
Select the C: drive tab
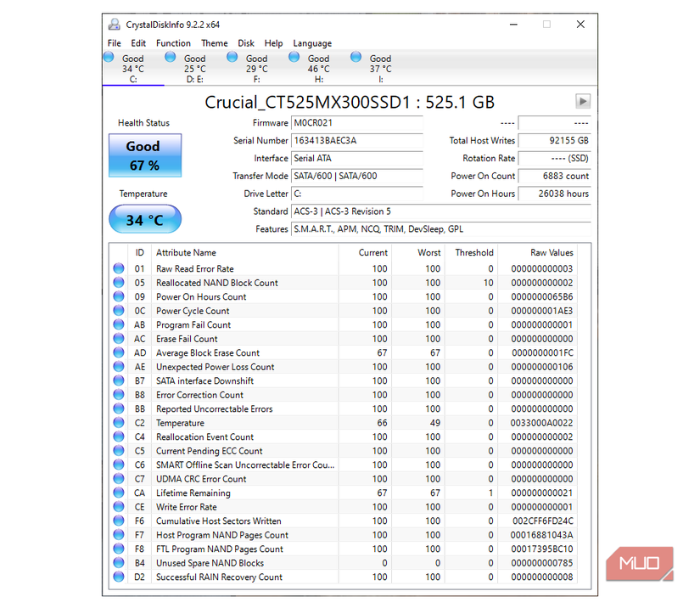coord(133,68)
